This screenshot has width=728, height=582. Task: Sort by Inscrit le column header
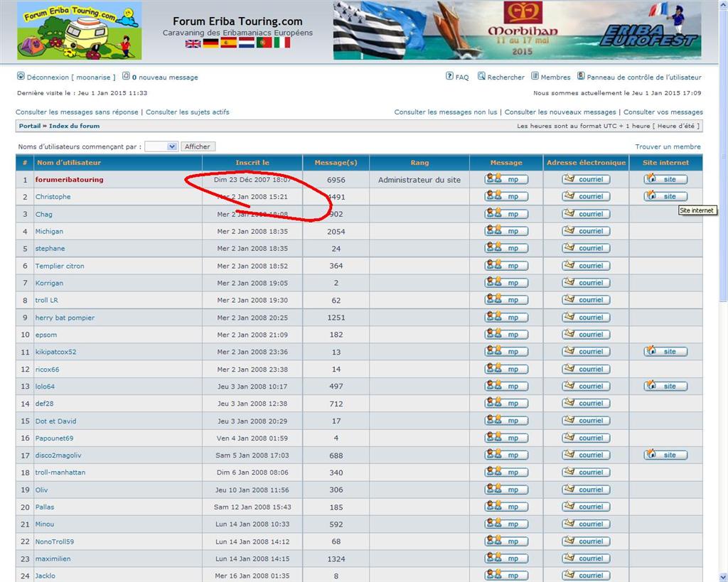[x=252, y=163]
